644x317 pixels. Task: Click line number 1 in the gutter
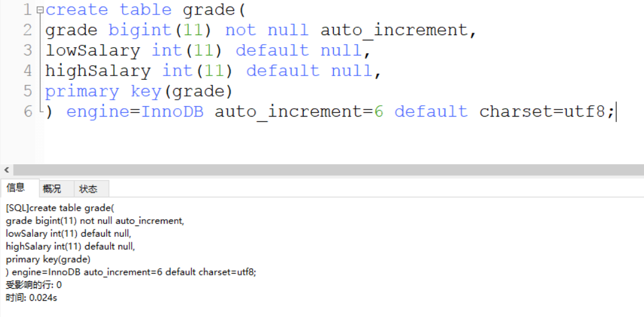28,10
